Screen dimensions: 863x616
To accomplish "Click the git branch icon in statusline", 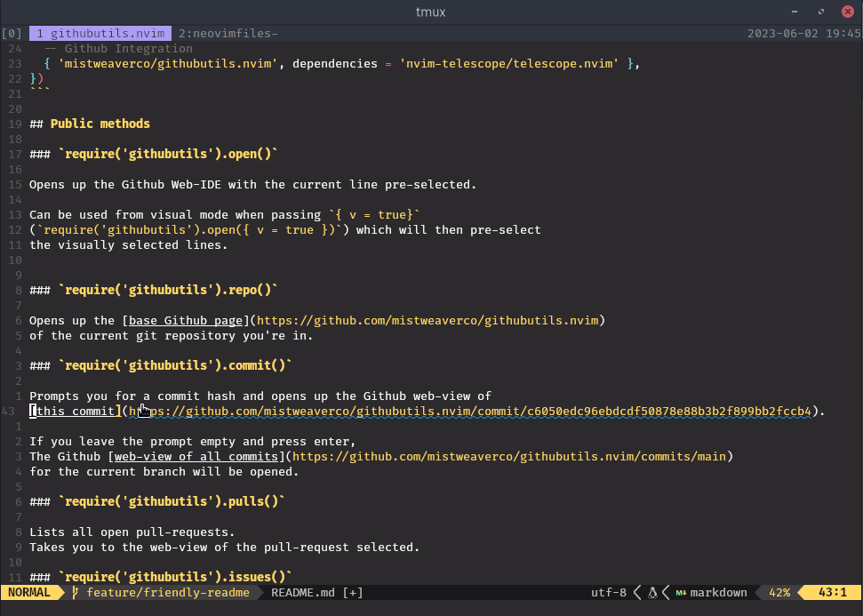I will 76,592.
